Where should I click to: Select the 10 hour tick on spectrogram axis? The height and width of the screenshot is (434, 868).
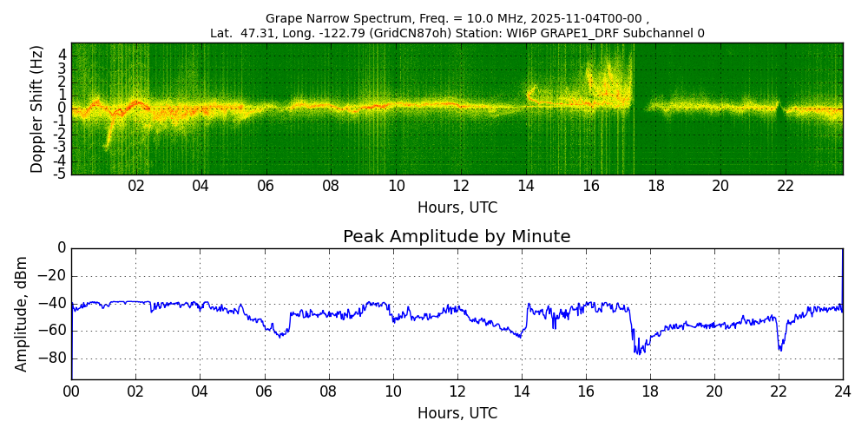pos(396,186)
